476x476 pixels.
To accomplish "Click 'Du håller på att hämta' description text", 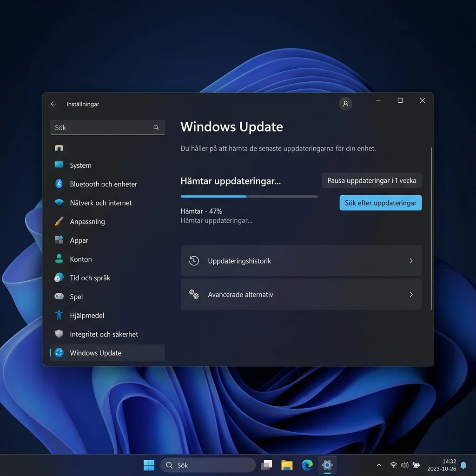I will coord(278,148).
